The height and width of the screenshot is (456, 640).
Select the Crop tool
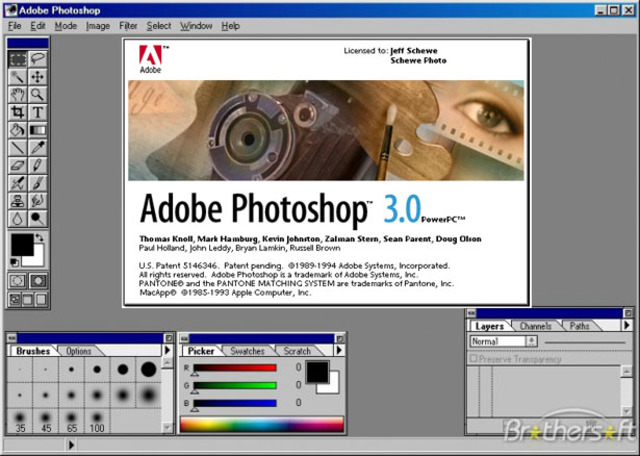[x=18, y=112]
